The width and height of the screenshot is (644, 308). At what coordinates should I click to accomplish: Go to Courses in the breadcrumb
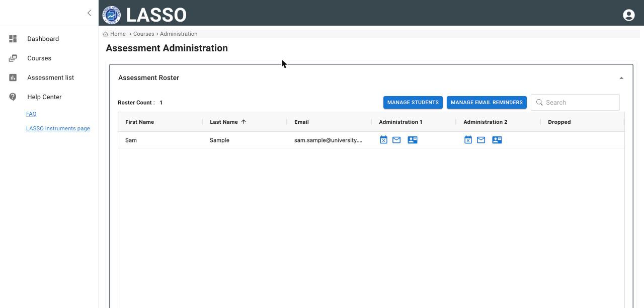pos(143,34)
